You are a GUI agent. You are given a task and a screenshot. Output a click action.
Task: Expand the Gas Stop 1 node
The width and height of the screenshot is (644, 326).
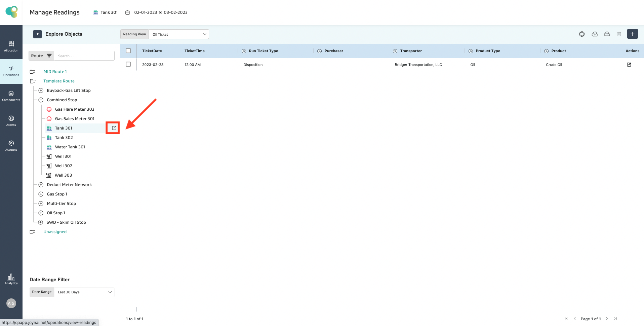41,194
